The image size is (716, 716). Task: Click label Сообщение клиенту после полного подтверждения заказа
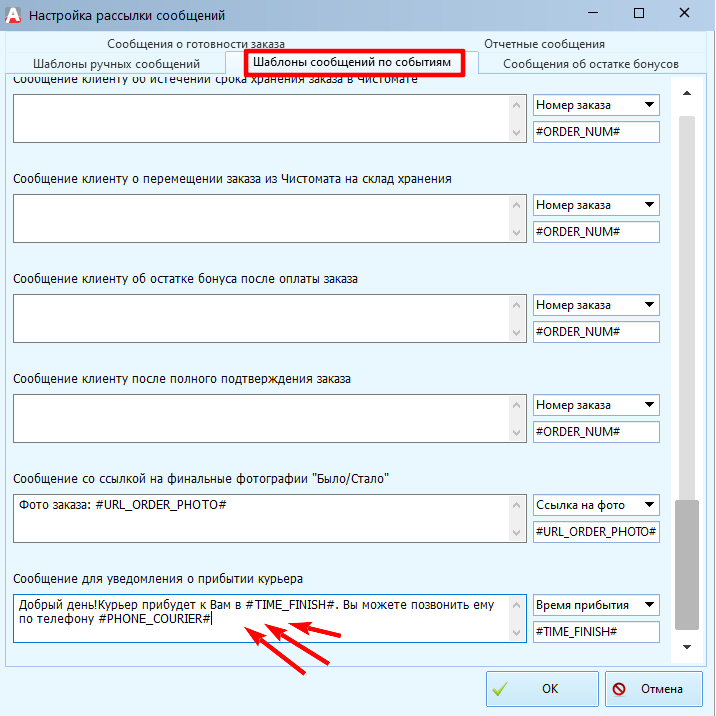182,379
